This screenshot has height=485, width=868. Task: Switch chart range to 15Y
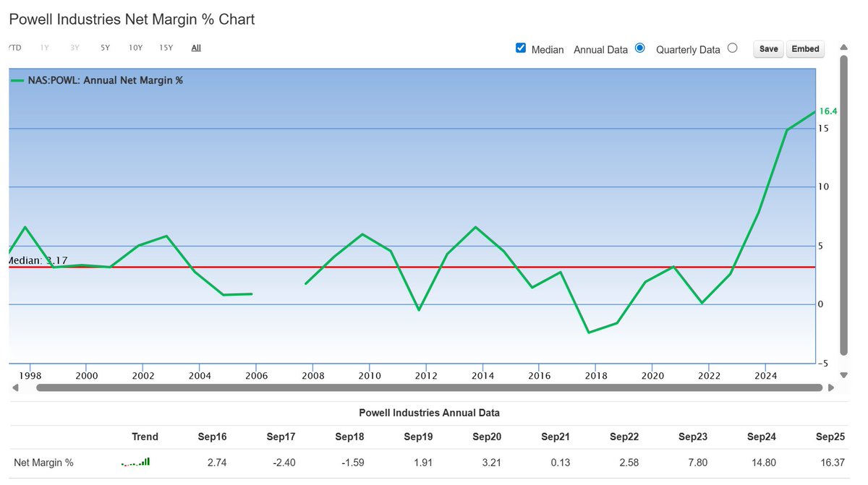(166, 48)
